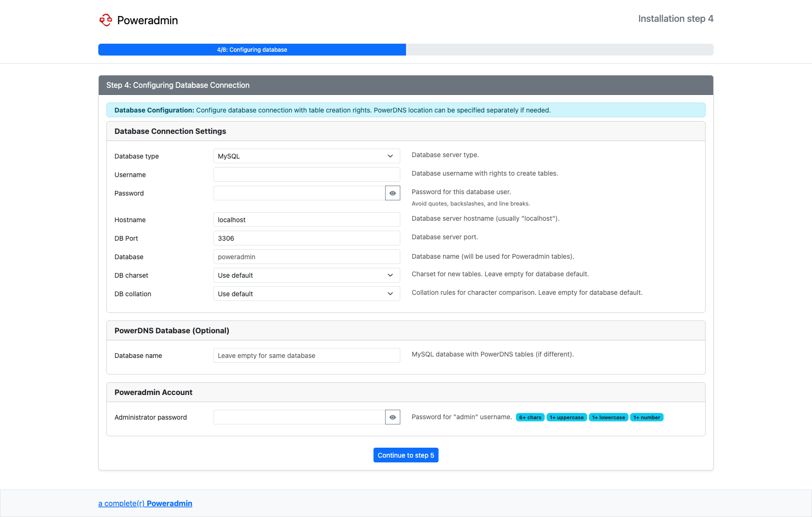
Task: Open a complete(r) Poweradmin footer link
Action: (145, 503)
